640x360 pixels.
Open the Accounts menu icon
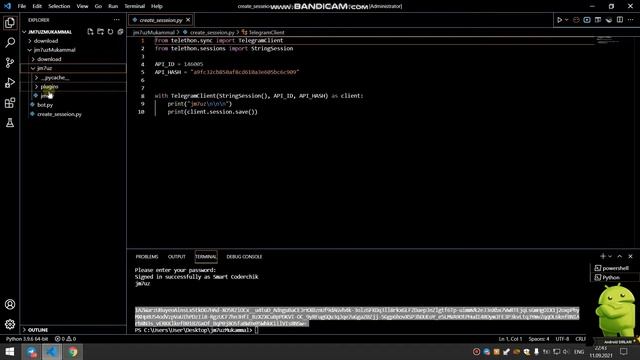10,304
